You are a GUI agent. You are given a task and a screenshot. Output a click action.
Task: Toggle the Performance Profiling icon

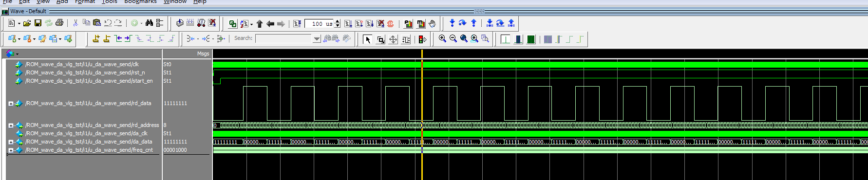[408, 23]
